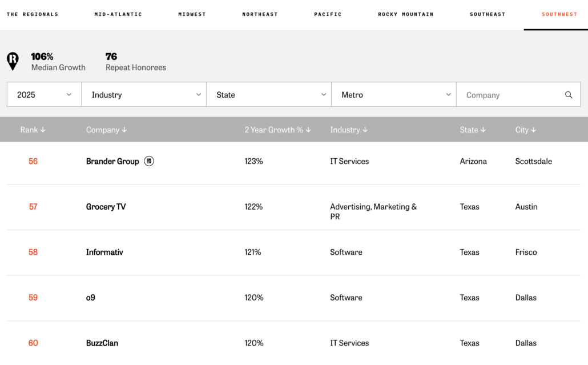
Task: Sort by City column arrow
Action: click(x=533, y=130)
